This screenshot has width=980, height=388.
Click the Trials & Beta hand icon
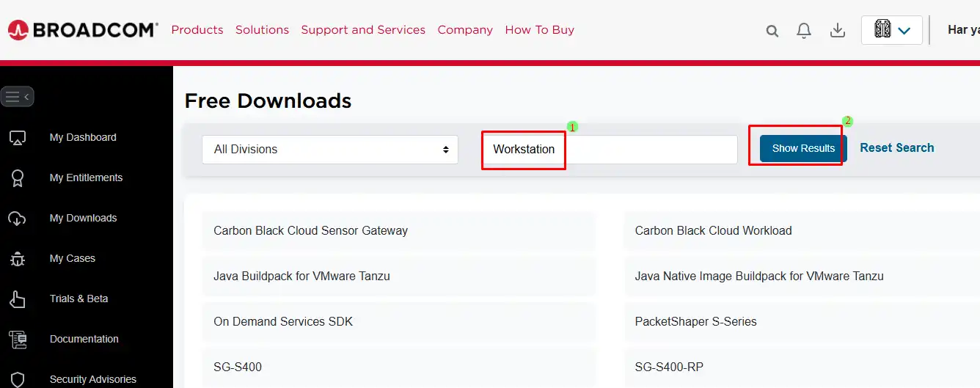coord(18,299)
